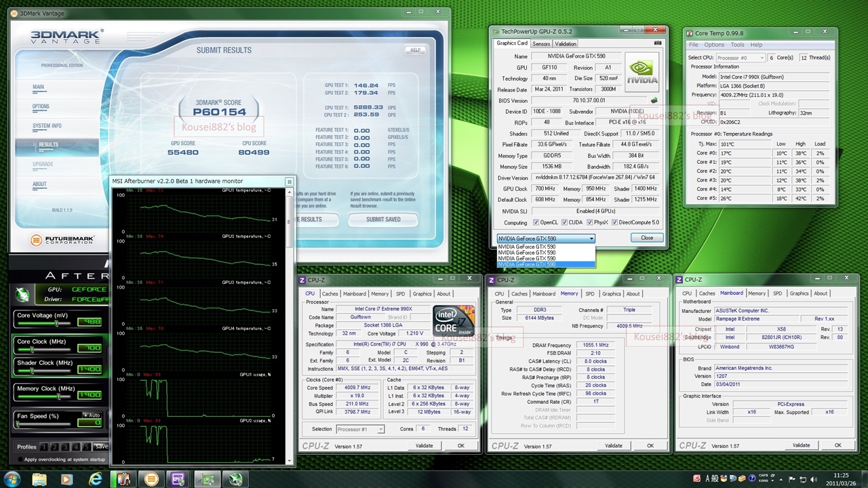
Task: Click the GPU-Z screenshot camera icon
Action: pyautogui.click(x=656, y=43)
